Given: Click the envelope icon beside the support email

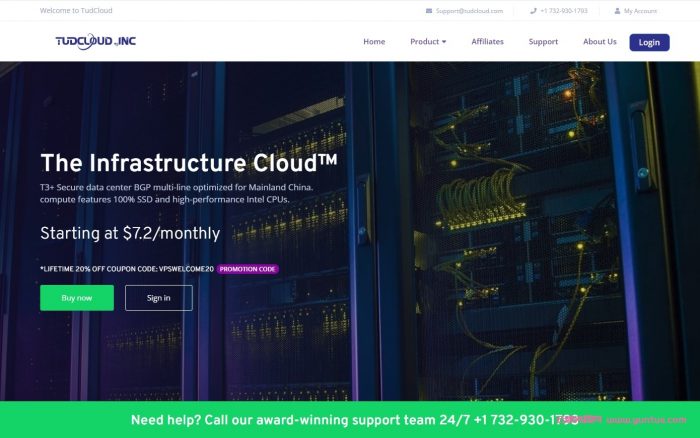Looking at the screenshot, I should pyautogui.click(x=429, y=11).
